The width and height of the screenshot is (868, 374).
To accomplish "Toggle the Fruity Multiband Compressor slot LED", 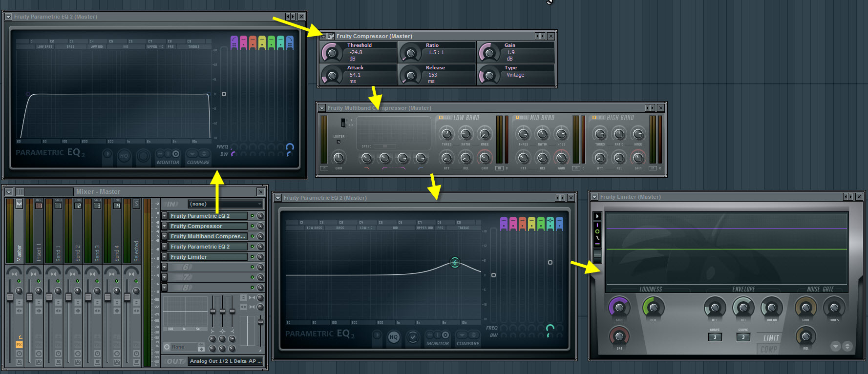I will 252,236.
